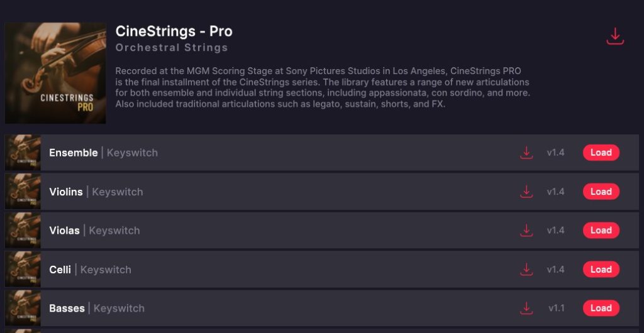Click the CineStrings - Pro title
Screen dimensions: 644x333
tap(174, 31)
